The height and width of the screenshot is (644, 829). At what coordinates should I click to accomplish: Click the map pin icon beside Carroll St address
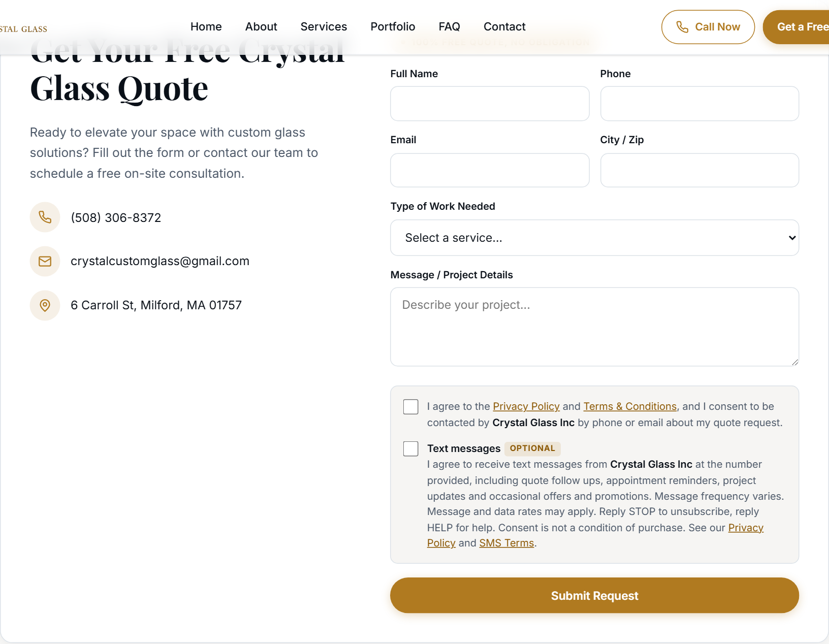(x=45, y=305)
